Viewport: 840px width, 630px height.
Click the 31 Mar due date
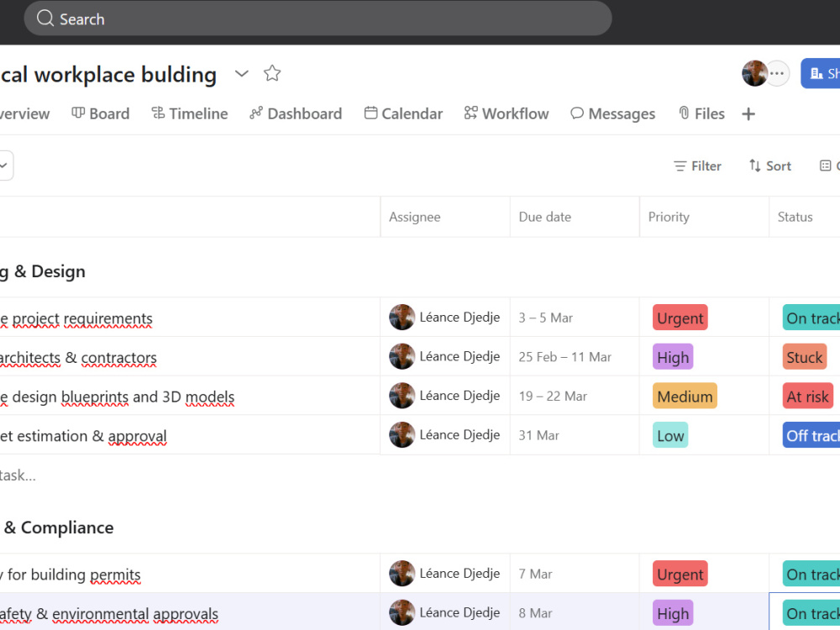(x=538, y=435)
